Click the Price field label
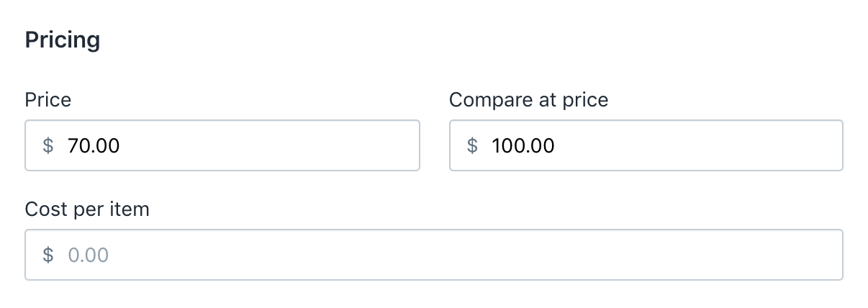This screenshot has width=868, height=308. click(x=48, y=99)
